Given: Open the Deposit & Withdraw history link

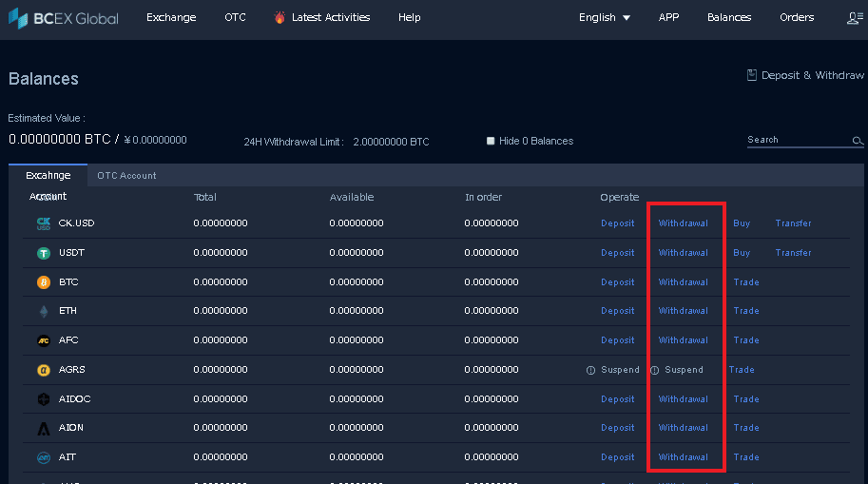Looking at the screenshot, I should click(812, 75).
